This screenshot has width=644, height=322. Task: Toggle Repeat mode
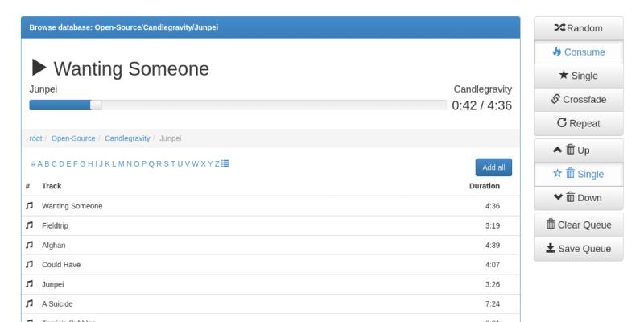pos(576,125)
